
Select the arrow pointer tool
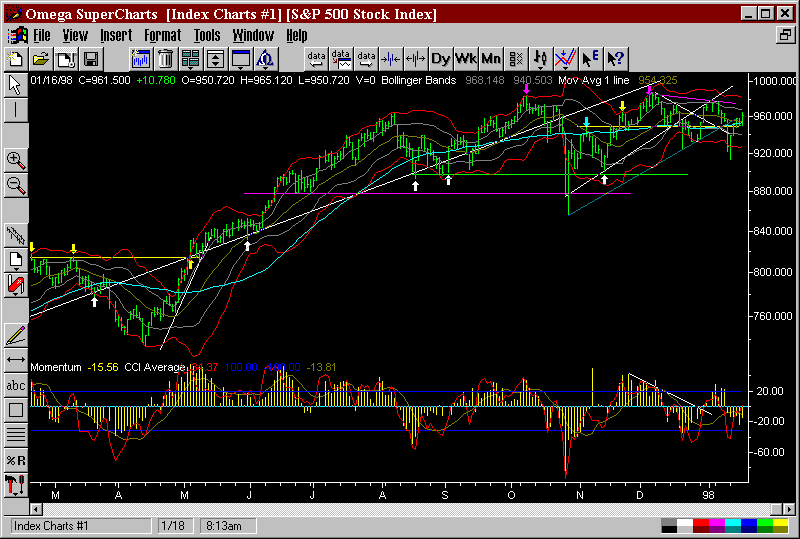pos(16,85)
